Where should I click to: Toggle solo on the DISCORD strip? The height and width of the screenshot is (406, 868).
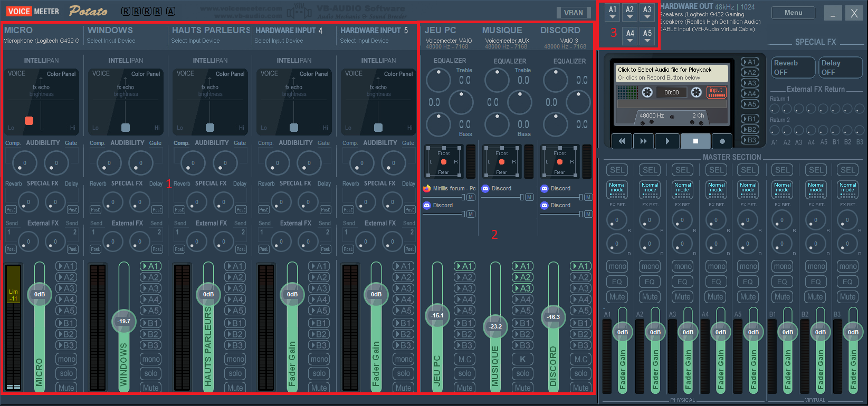[x=581, y=373]
